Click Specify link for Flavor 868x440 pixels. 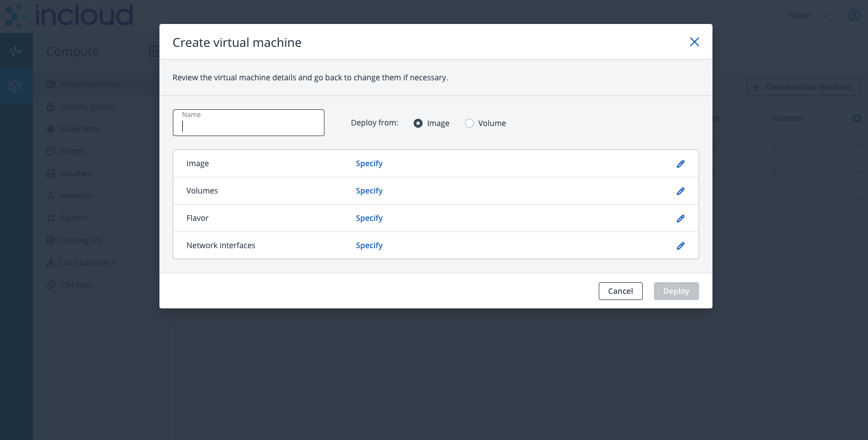pyautogui.click(x=369, y=218)
